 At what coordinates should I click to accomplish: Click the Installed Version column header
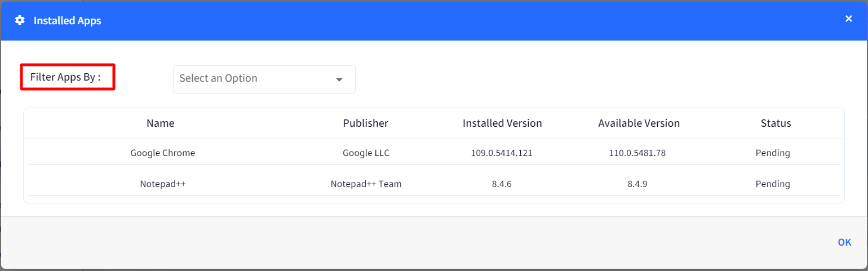(x=502, y=123)
